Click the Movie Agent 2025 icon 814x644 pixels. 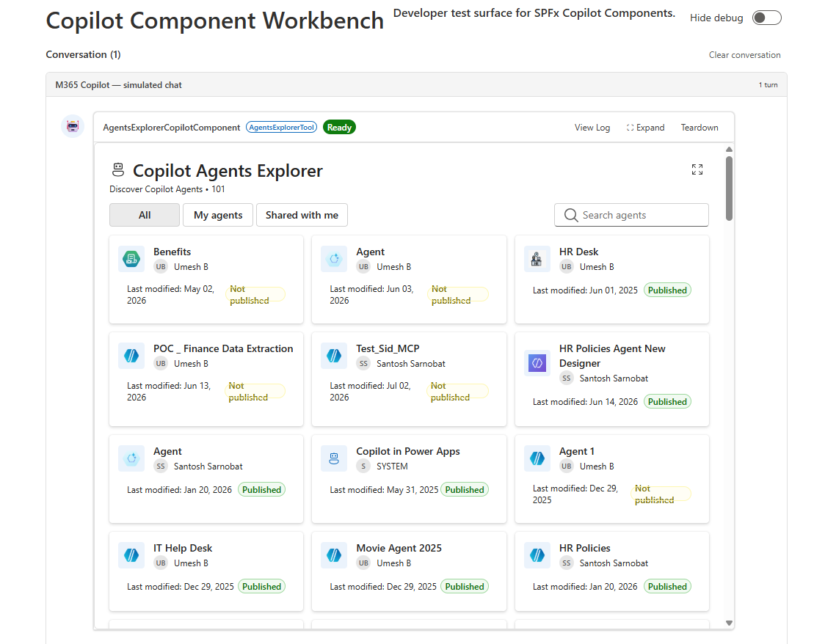(334, 555)
